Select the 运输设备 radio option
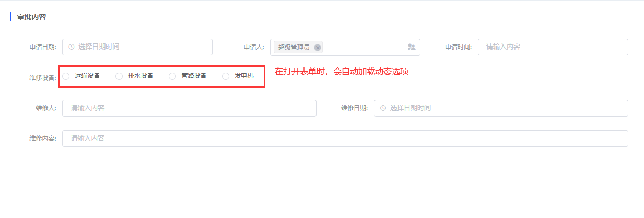This screenshot has width=644, height=218. tap(66, 76)
